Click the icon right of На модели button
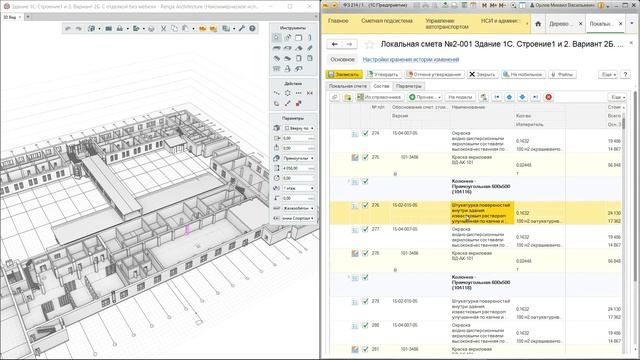The height and width of the screenshot is (360, 640). click(x=483, y=97)
